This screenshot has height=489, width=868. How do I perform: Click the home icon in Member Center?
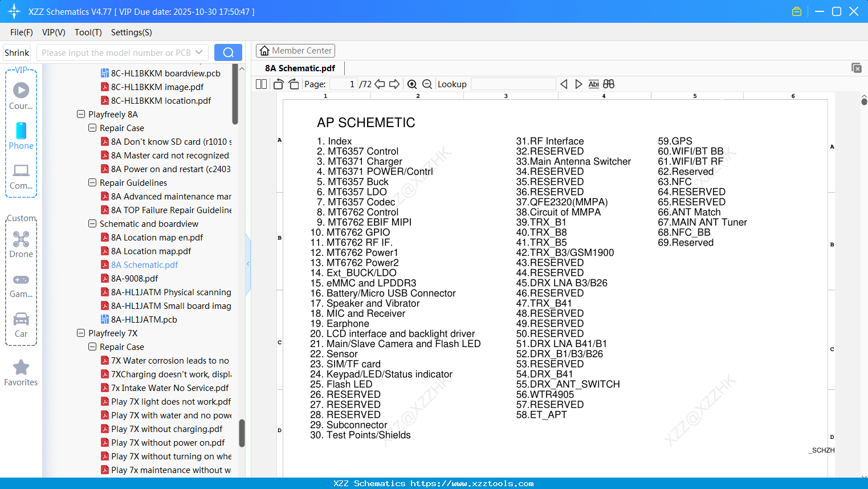click(264, 51)
